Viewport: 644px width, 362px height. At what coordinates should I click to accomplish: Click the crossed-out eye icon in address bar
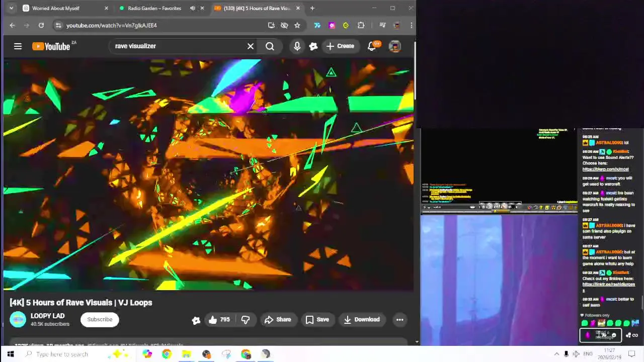tap(284, 25)
